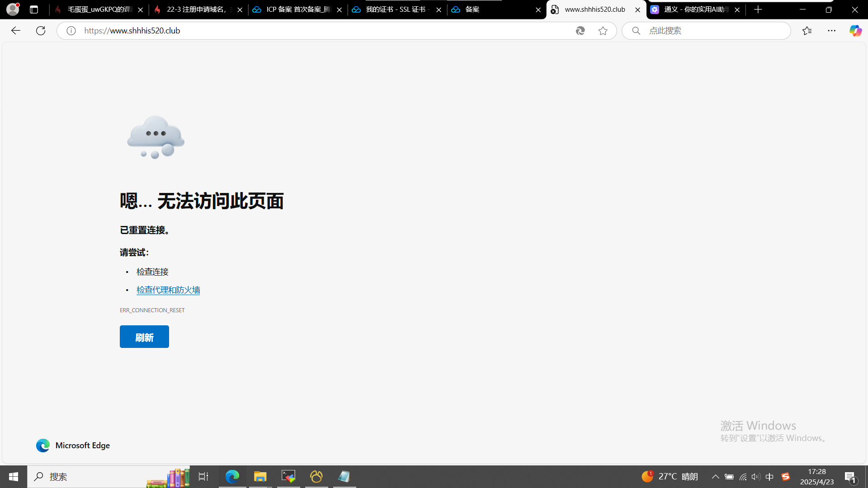
Task: View site information icon in address bar
Action: [x=71, y=30]
